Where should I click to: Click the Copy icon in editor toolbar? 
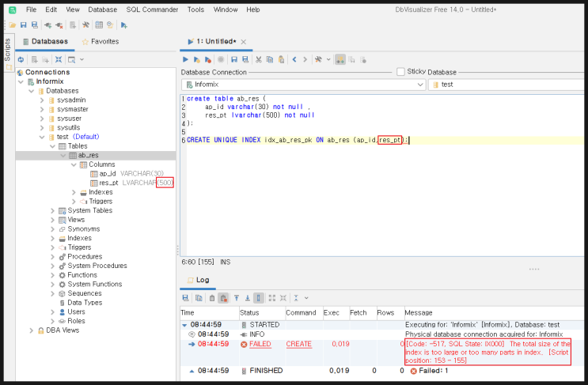pos(270,59)
